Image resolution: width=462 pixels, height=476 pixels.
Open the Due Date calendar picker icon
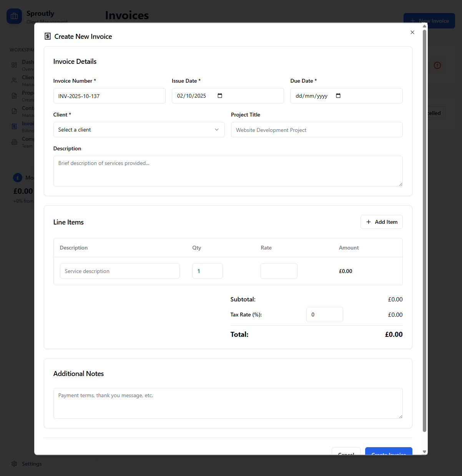click(338, 96)
